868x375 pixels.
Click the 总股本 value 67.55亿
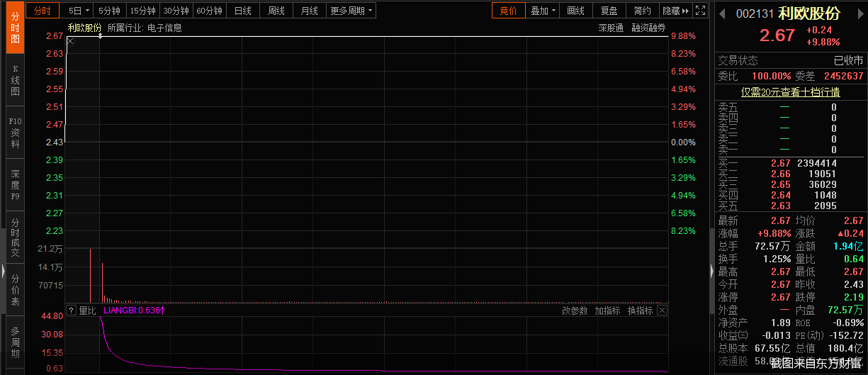pos(774,348)
